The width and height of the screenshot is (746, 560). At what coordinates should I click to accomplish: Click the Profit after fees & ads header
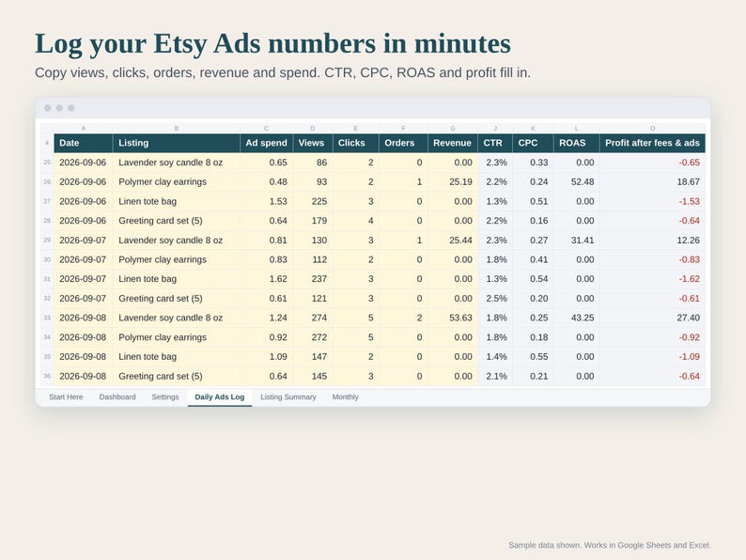point(652,143)
